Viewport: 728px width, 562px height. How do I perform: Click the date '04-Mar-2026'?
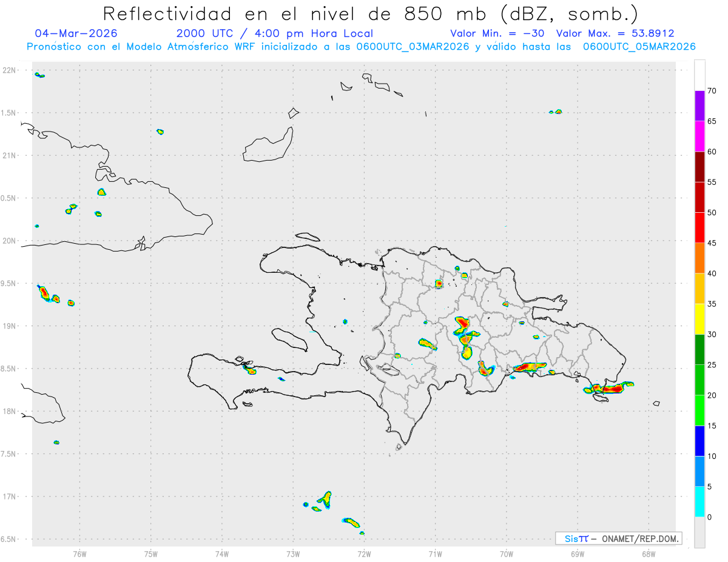click(x=76, y=33)
